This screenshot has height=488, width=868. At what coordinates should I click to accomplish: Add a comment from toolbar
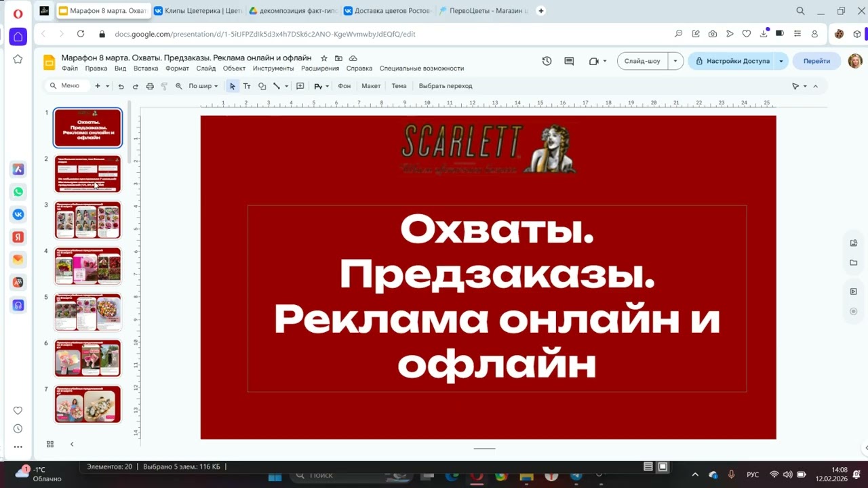coord(300,86)
